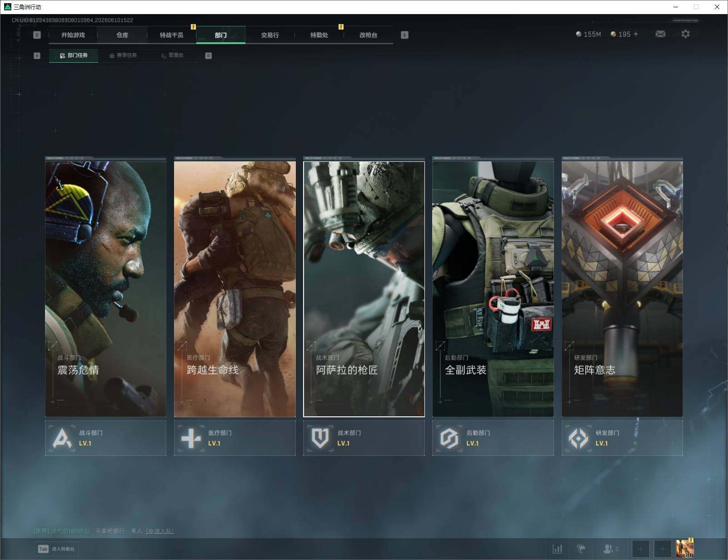Click the D key hint icon
Image resolution: width=728 pixels, height=560 pixels.
pos(208,55)
